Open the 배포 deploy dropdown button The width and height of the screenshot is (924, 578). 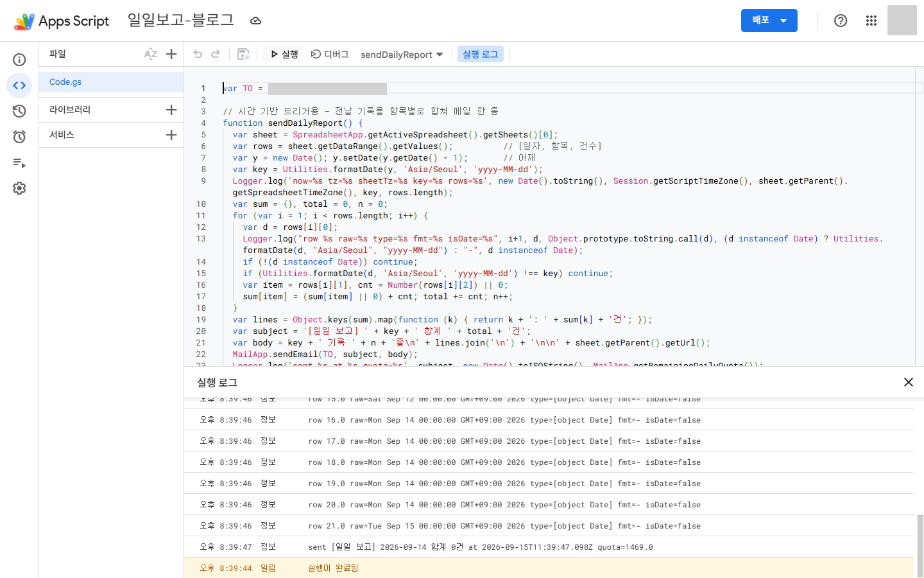tap(769, 21)
